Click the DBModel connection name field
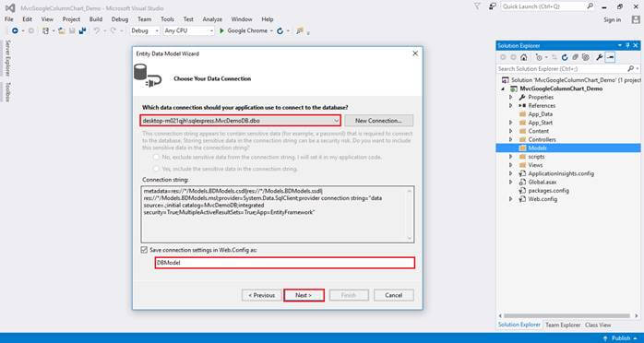The image size is (644, 343). (285, 263)
